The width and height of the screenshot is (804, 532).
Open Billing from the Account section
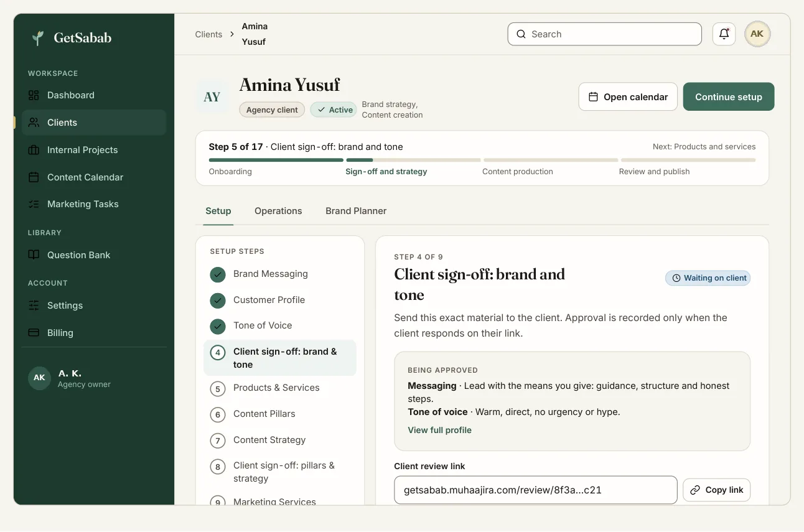pyautogui.click(x=94, y=333)
